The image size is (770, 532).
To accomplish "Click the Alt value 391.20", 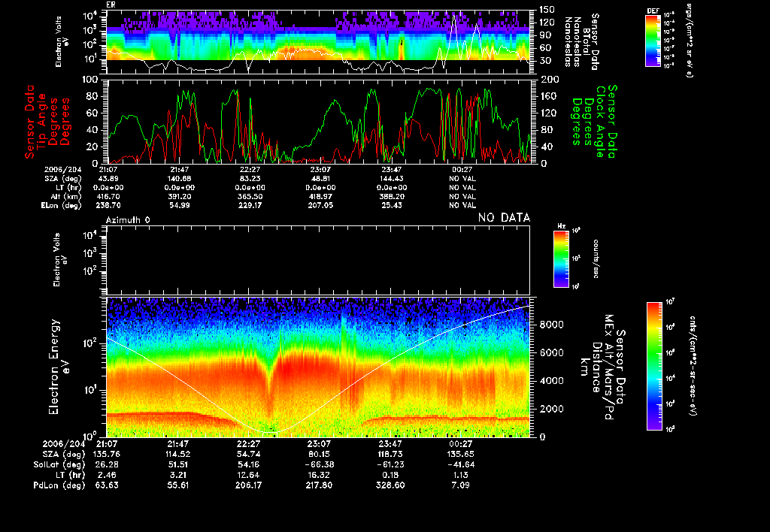I will 179,196.
